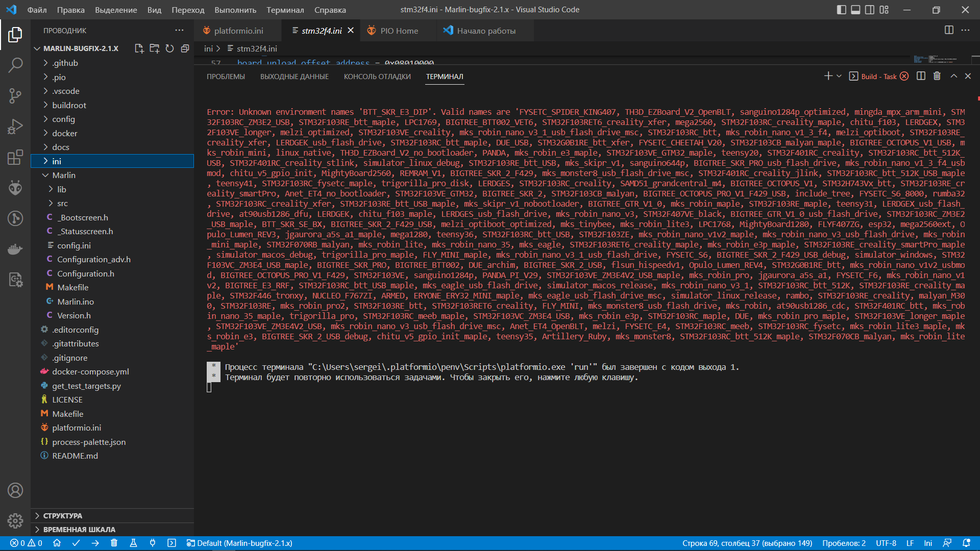
Task: Maximize terminal panel with up chevron
Action: (x=953, y=76)
